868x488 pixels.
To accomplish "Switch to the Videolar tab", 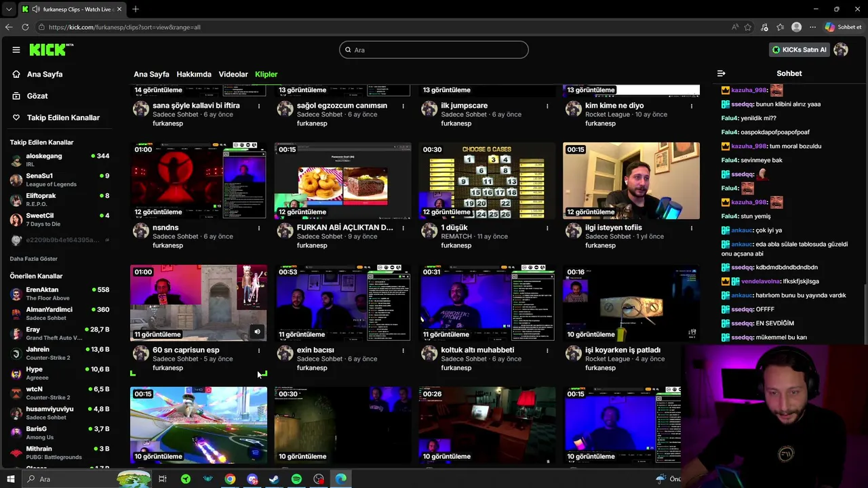I will [233, 74].
